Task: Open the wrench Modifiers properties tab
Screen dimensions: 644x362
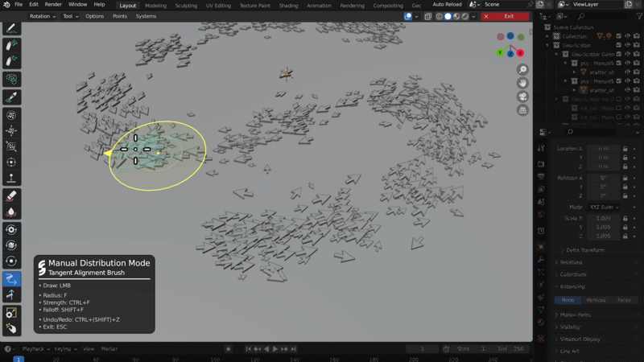Action: pyautogui.click(x=541, y=259)
